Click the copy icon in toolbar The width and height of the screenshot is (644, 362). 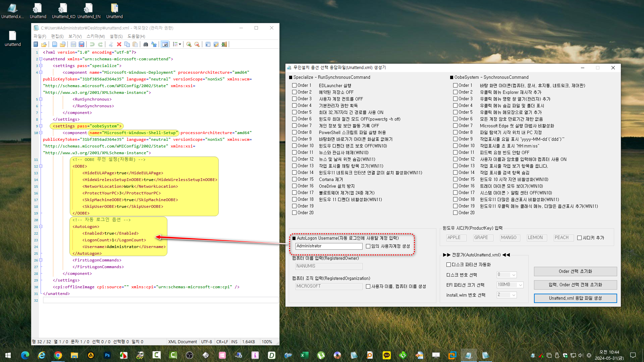127,44
